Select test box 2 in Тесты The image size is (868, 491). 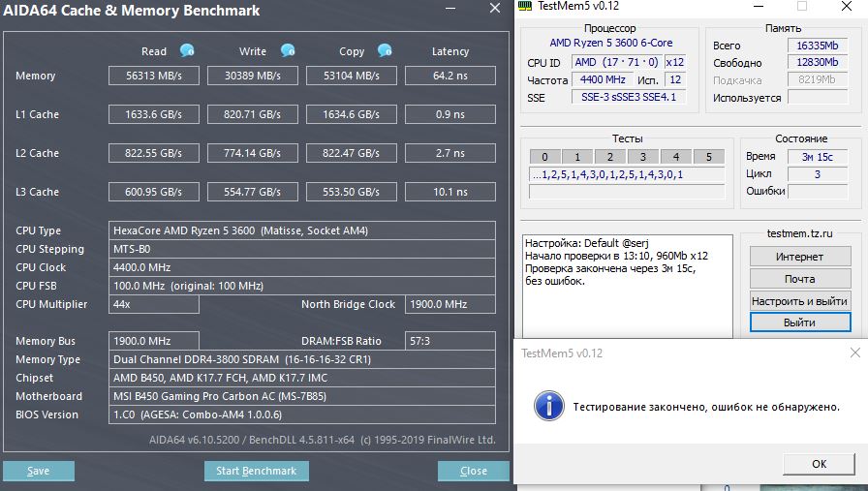[x=610, y=157]
